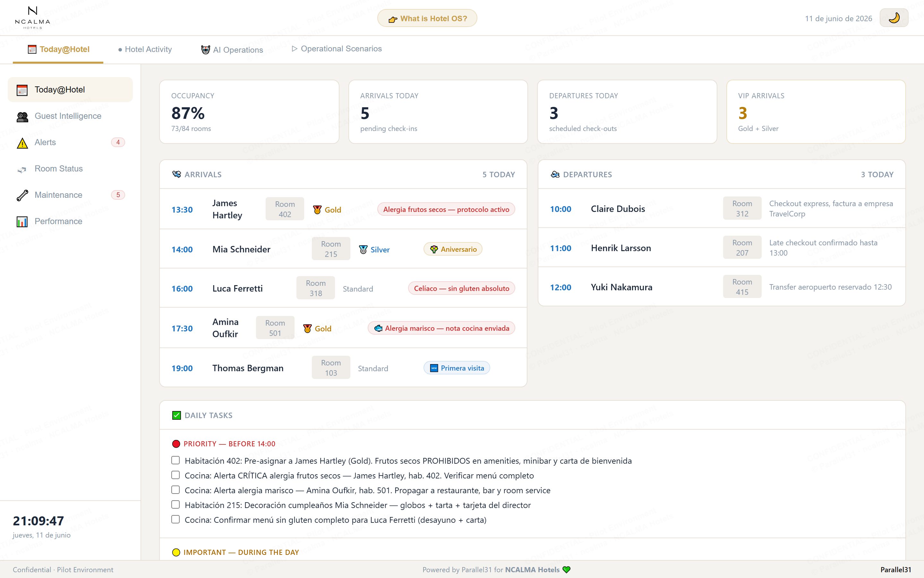924x578 pixels.
Task: Toggle dark mode with the moon icon
Action: coord(894,18)
